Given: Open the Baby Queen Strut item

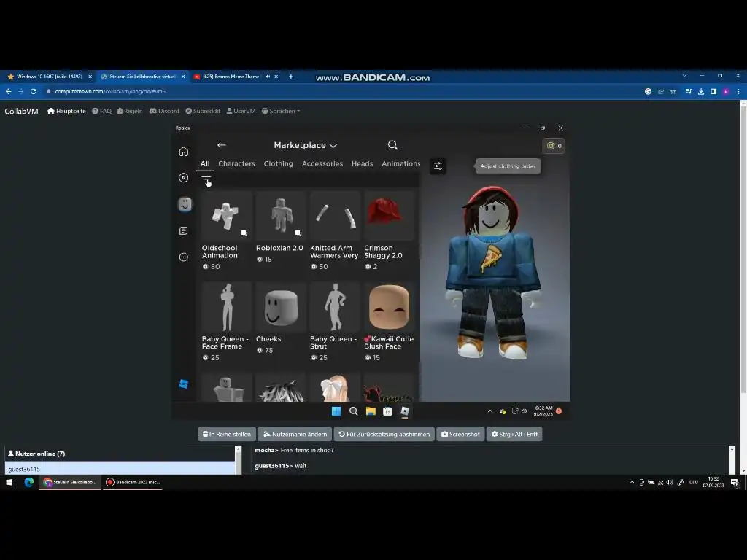Looking at the screenshot, I should [334, 322].
